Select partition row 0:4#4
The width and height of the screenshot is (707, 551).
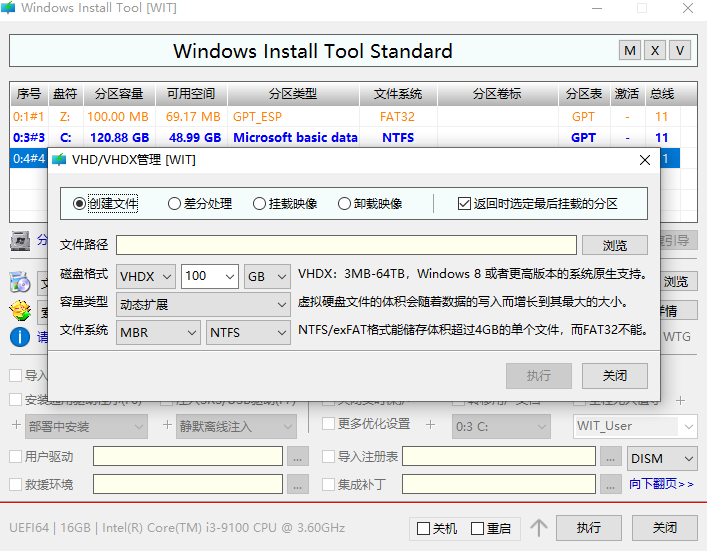tap(29, 159)
